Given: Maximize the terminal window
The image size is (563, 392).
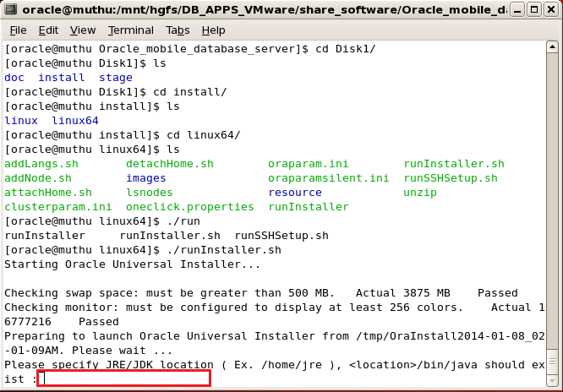Looking at the screenshot, I should tap(534, 9).
